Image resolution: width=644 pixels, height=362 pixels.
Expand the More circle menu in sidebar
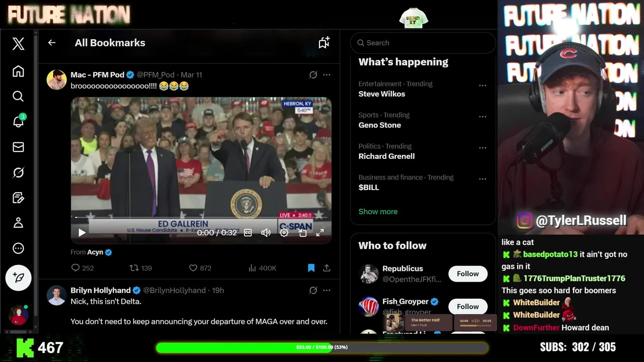(18, 248)
